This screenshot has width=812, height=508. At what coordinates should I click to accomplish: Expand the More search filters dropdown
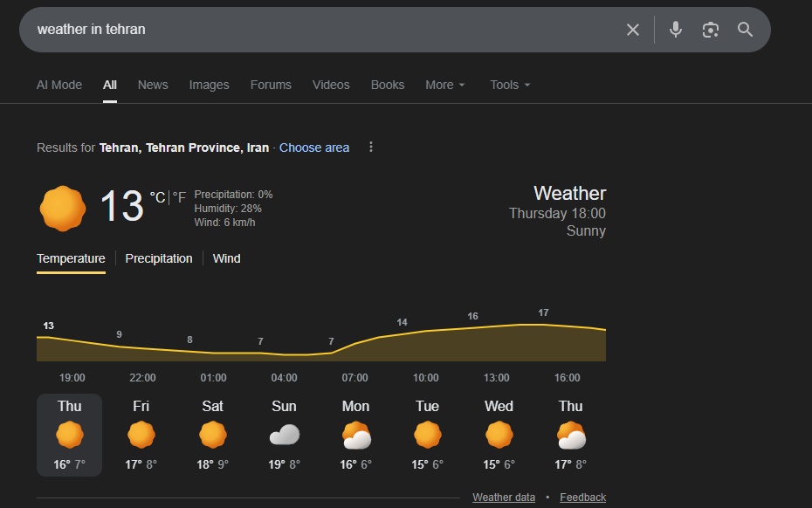(x=444, y=85)
